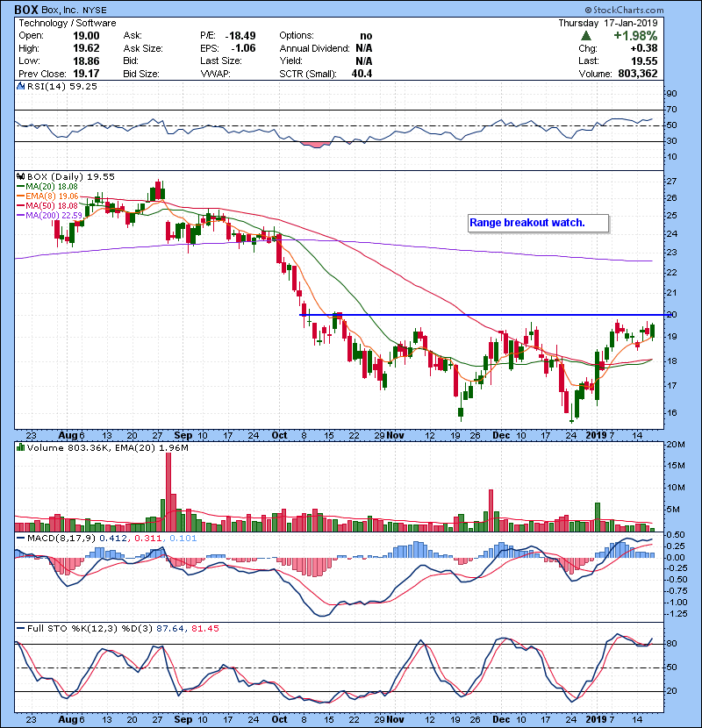Click the candlestick icon beside BOX (Daily)
702x728 pixels.
point(21,175)
